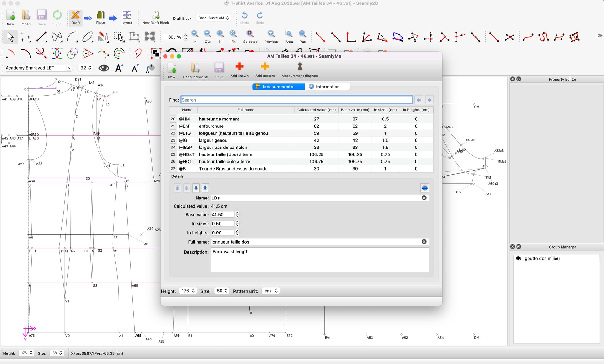604x364 pixels.
Task: Click the Open individual measurements icon
Action: pyautogui.click(x=195, y=68)
